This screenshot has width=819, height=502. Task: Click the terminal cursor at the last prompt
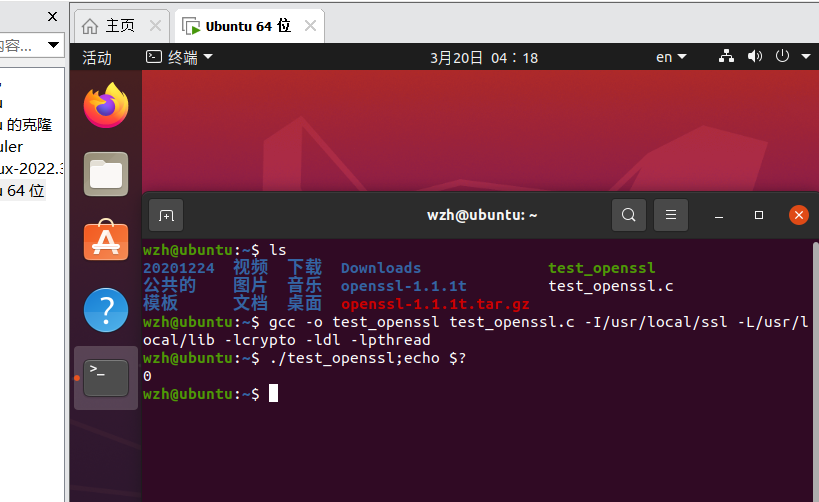pyautogui.click(x=273, y=393)
